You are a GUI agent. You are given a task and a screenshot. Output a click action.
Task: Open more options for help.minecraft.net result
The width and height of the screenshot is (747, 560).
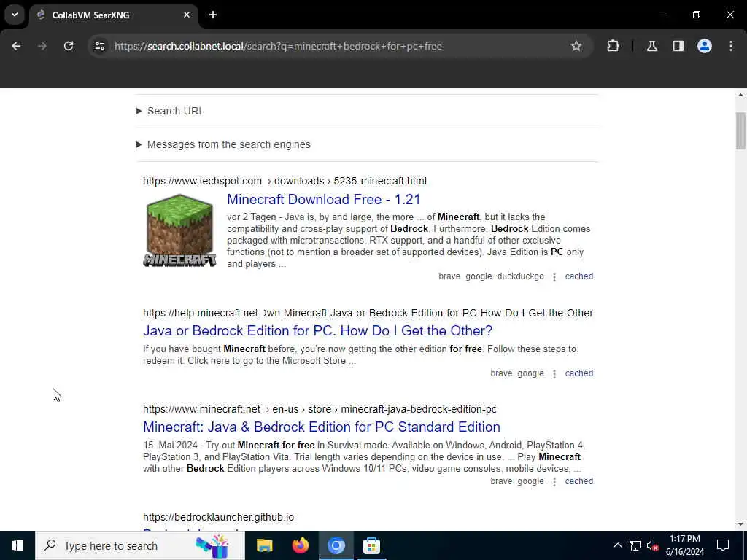tap(554, 374)
